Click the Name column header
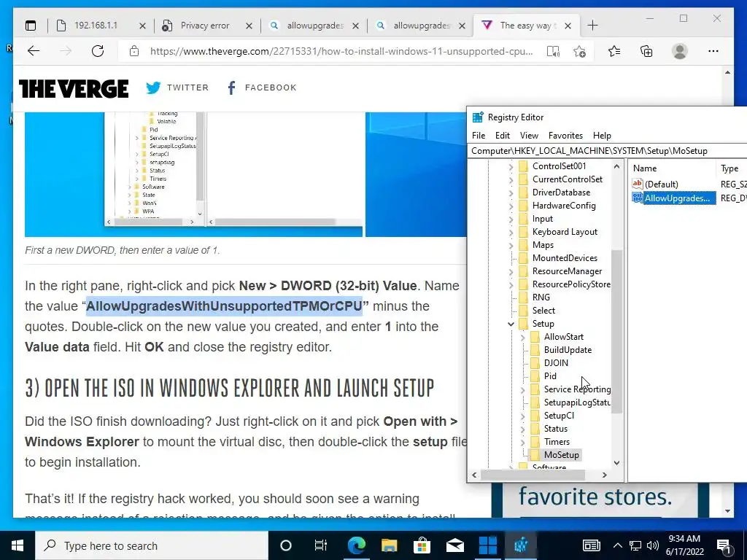This screenshot has width=747, height=560. [672, 168]
